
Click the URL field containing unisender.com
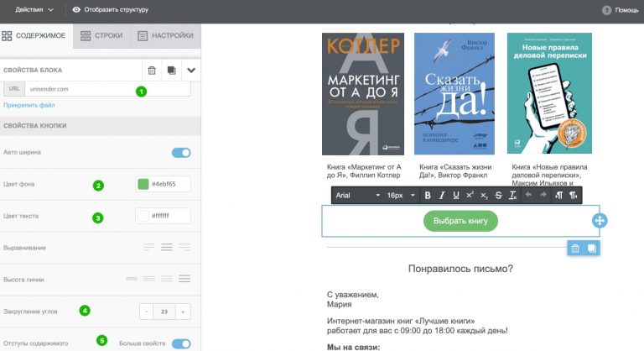[x=107, y=88]
